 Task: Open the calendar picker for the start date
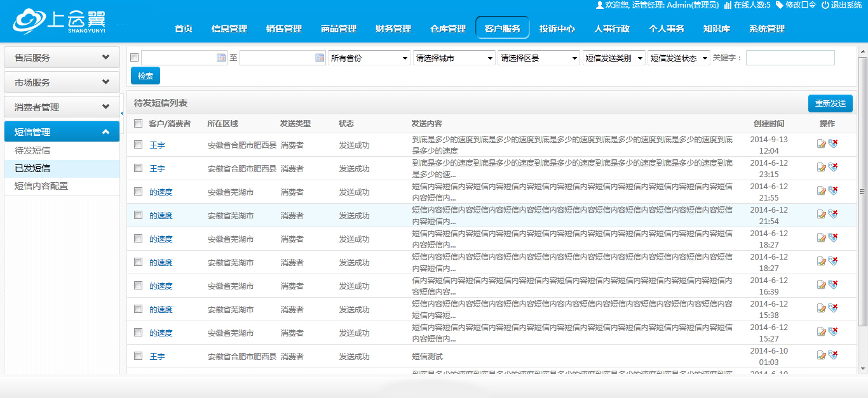pos(221,58)
